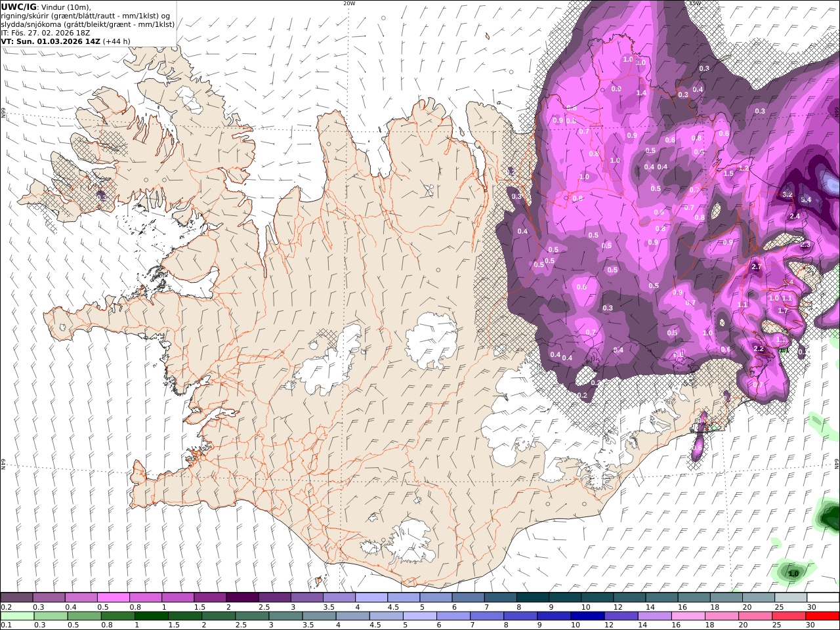The image size is (840, 630).
Task: Click darkest purple 2 swatch in top legend
Action: 242,598
